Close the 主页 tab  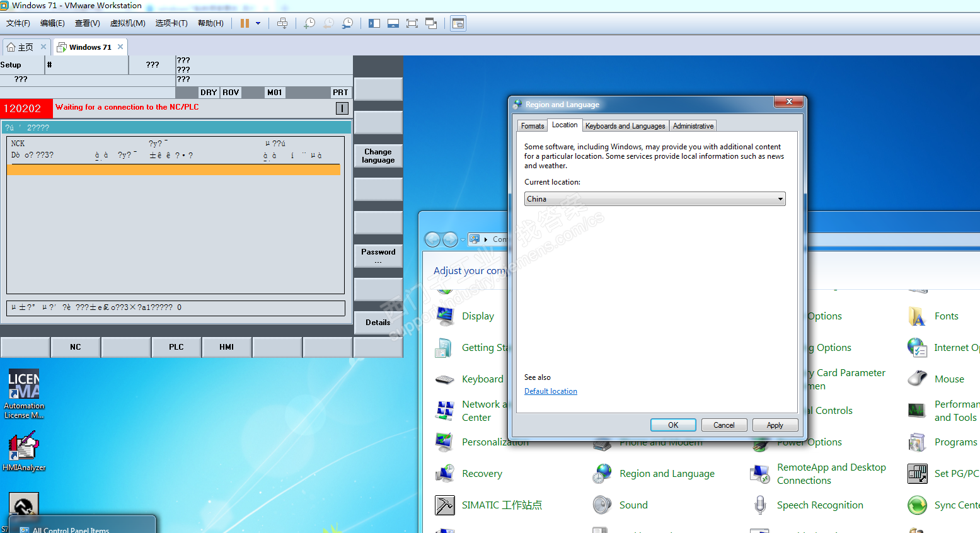[x=43, y=47]
